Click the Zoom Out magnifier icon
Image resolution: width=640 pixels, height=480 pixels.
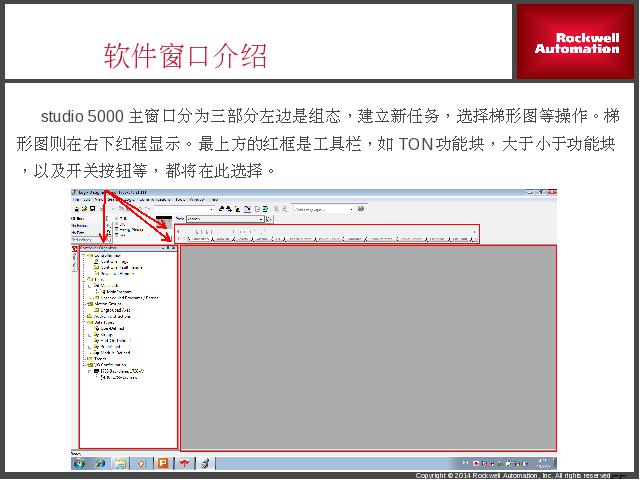coord(284,209)
